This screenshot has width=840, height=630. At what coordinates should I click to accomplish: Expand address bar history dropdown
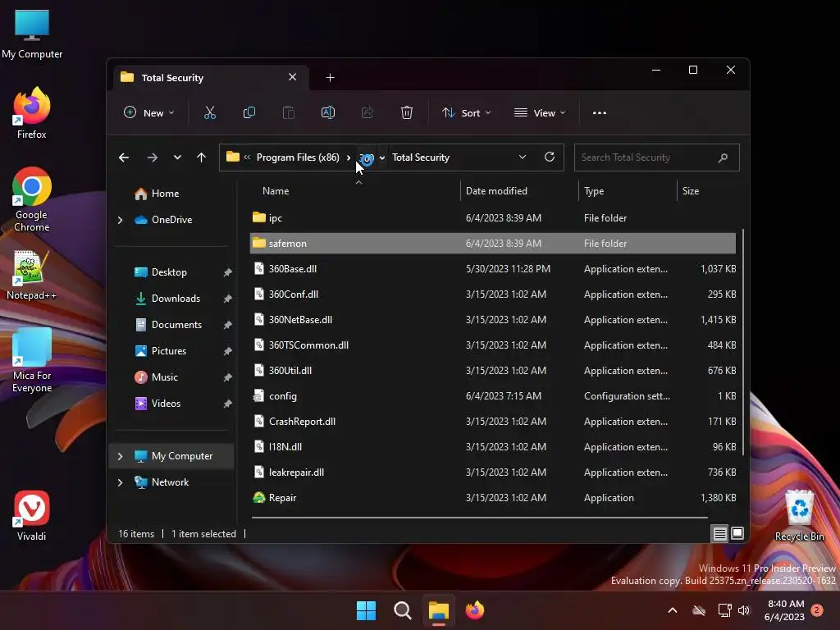click(x=523, y=157)
